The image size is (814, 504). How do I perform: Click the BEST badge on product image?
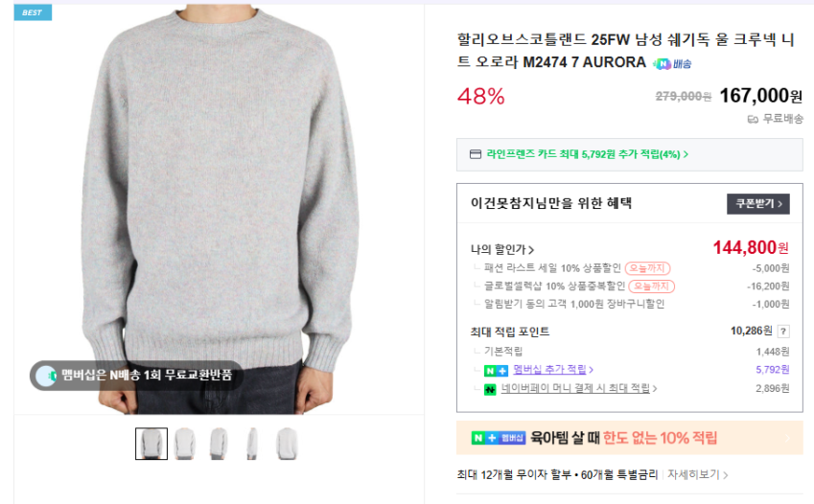pos(33,12)
